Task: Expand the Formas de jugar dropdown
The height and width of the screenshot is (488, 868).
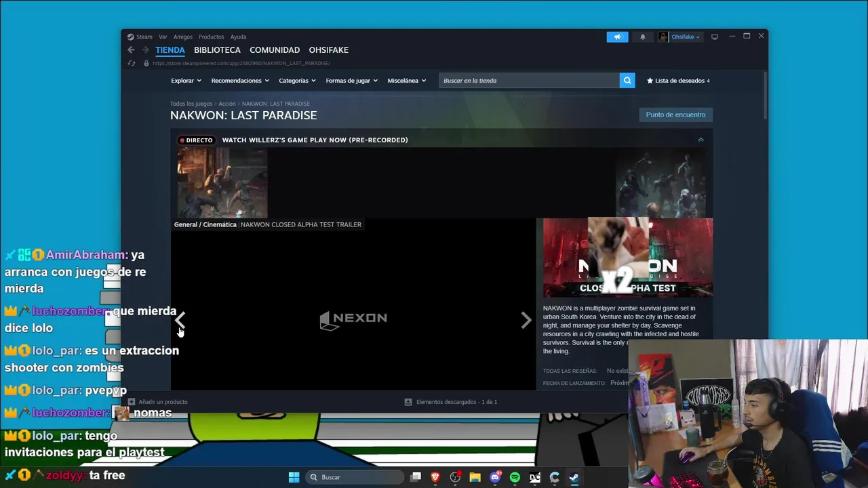Action: coord(352,81)
